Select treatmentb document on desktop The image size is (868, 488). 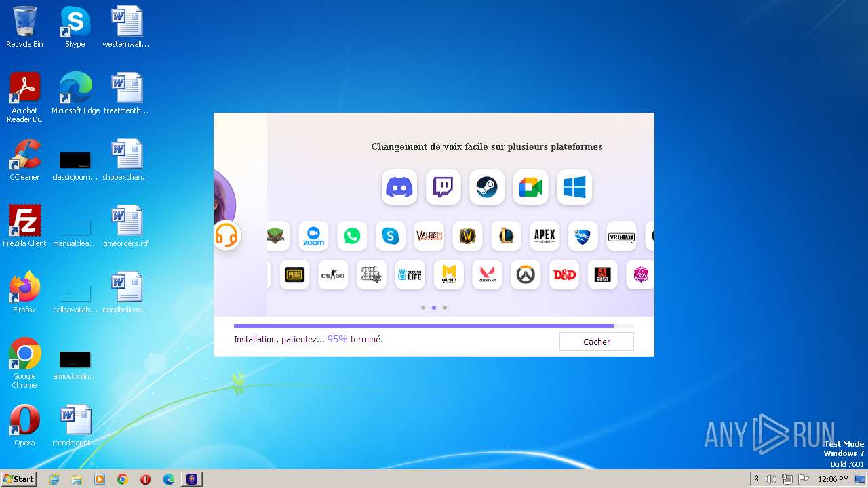coord(126,94)
